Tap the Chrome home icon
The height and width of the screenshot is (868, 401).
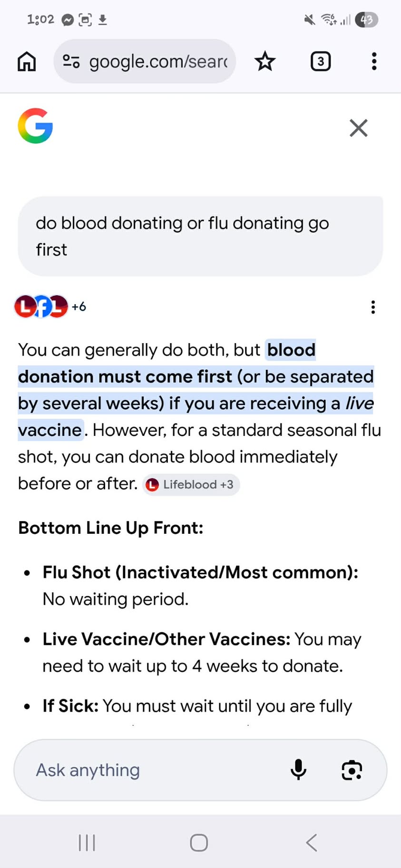click(27, 61)
